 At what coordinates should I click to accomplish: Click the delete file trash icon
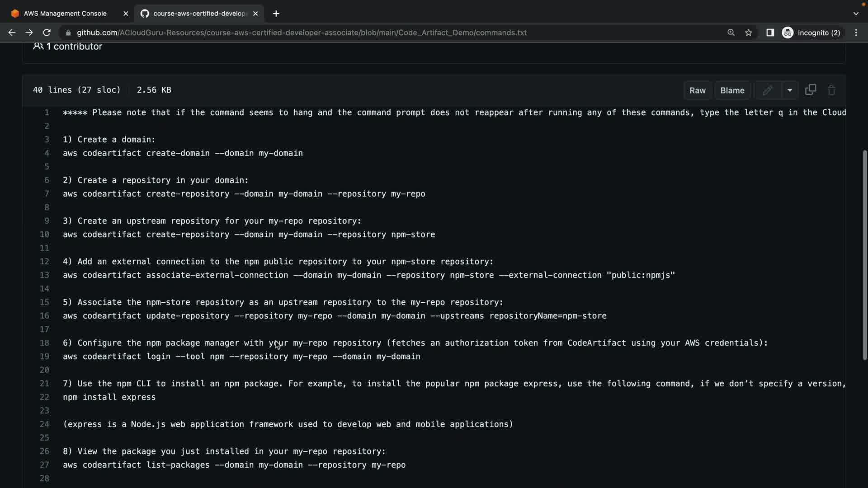click(831, 90)
